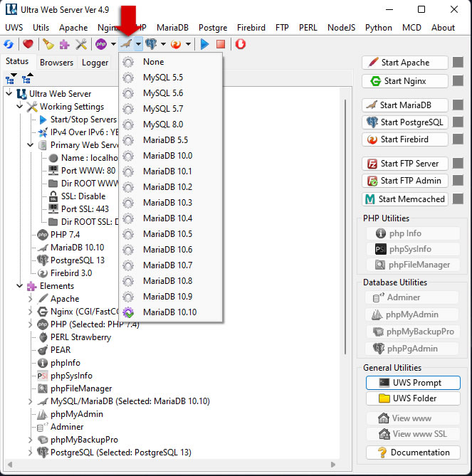Click Start Firebird button
The width and height of the screenshot is (472, 476).
click(x=405, y=139)
